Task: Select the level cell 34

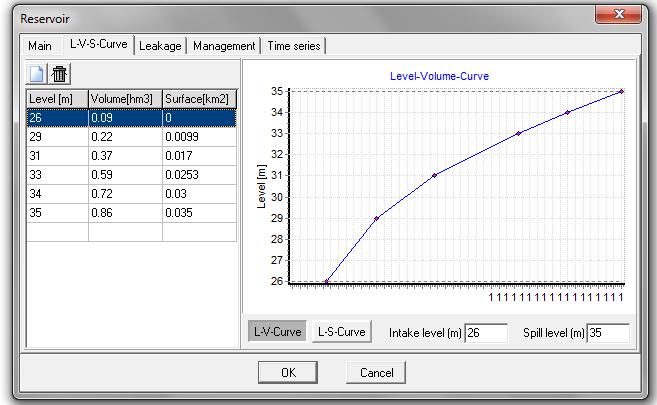Action: pyautogui.click(x=57, y=194)
